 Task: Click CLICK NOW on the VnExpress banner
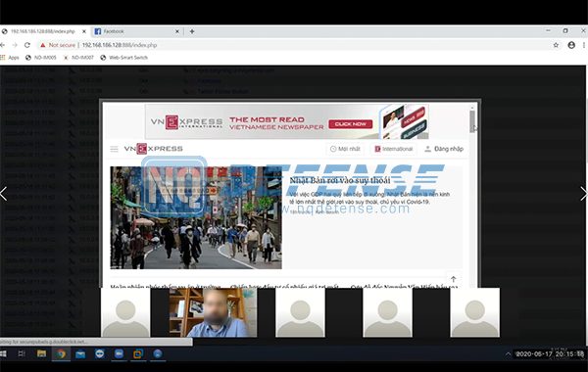[x=351, y=124]
